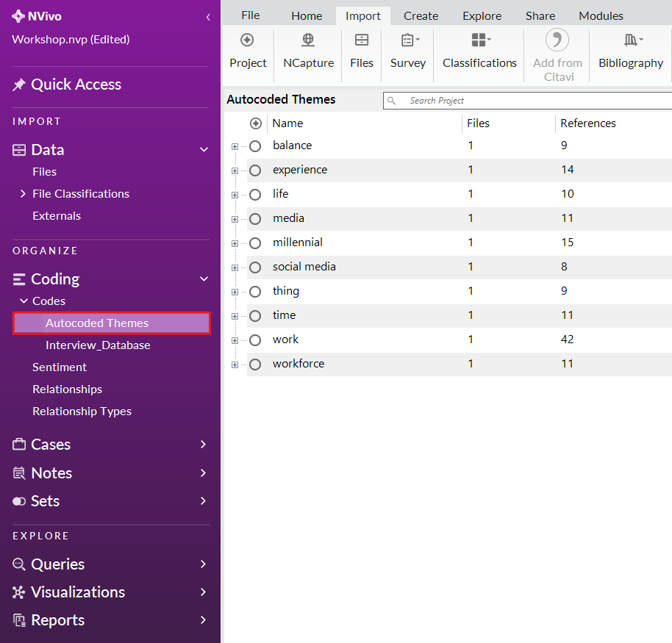Click the Reports icon
The width and height of the screenshot is (672, 643).
[x=19, y=620]
